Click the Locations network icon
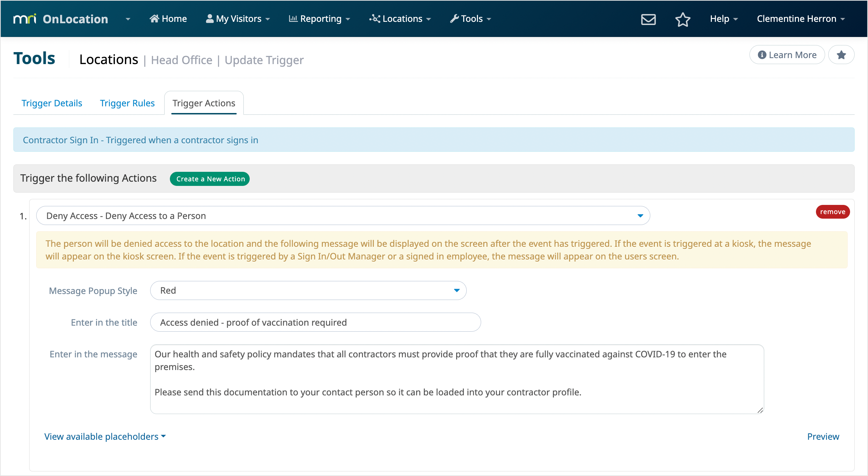 pyautogui.click(x=375, y=19)
